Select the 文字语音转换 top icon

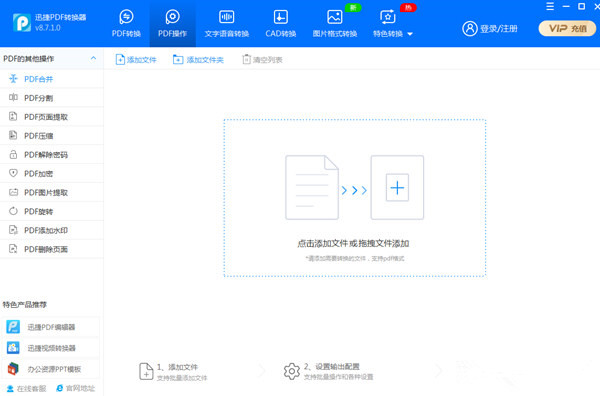pyautogui.click(x=227, y=17)
